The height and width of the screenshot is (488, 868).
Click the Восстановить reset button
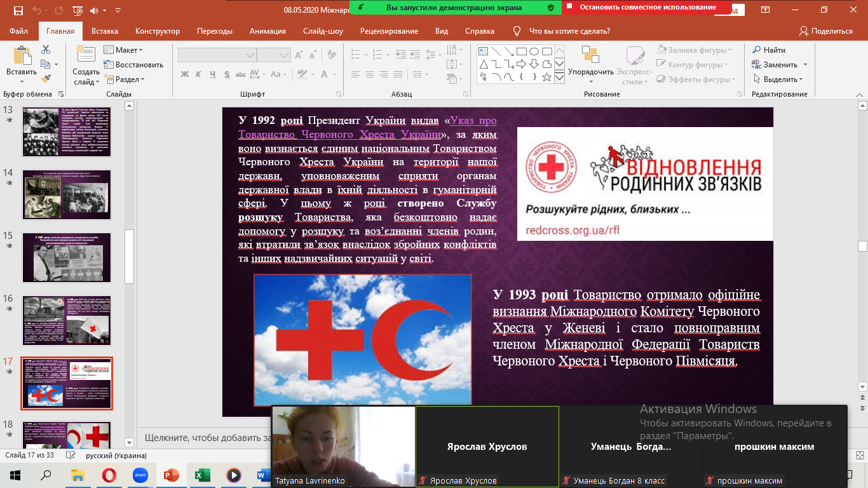pyautogui.click(x=133, y=64)
